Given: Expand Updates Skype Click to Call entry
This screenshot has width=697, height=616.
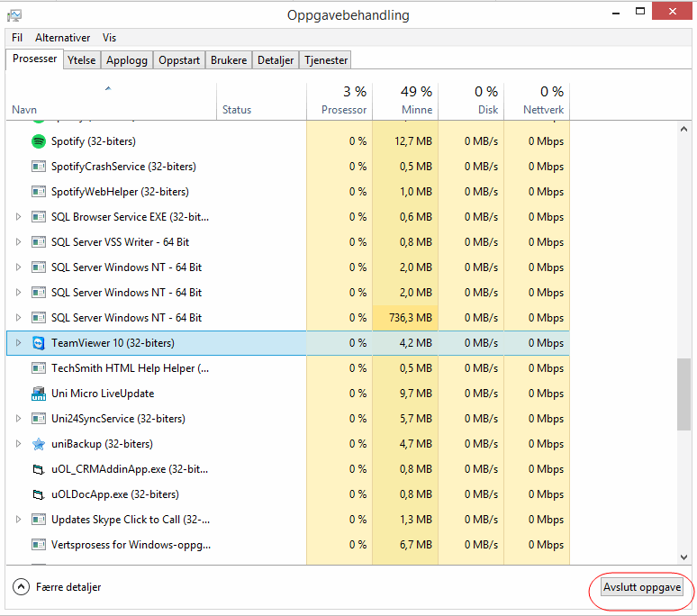Looking at the screenshot, I should coord(18,520).
